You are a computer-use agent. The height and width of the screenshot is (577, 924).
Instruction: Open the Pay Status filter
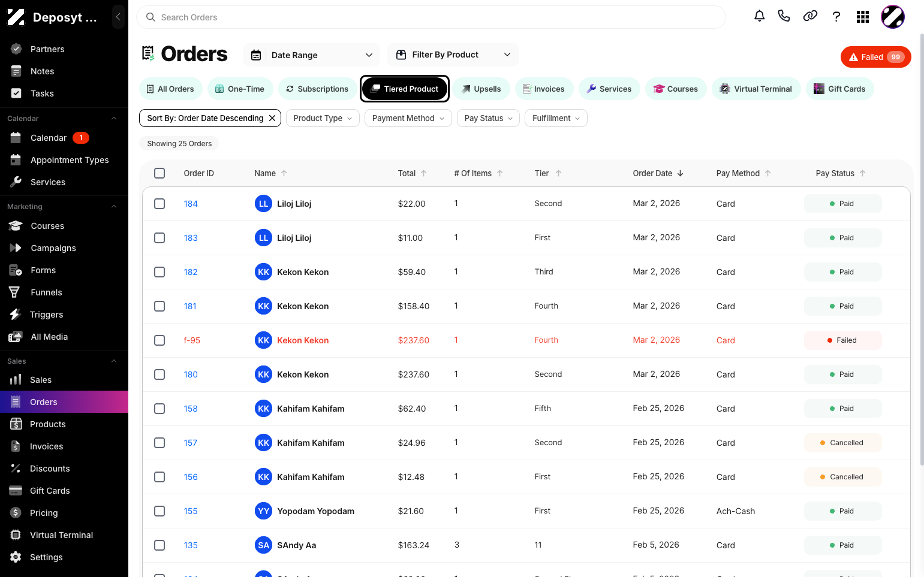tap(489, 118)
